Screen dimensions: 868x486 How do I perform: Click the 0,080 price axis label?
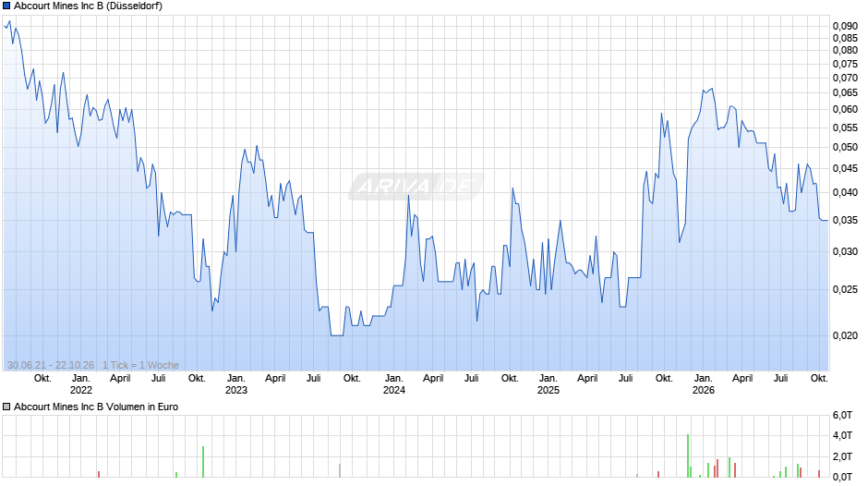click(x=845, y=51)
